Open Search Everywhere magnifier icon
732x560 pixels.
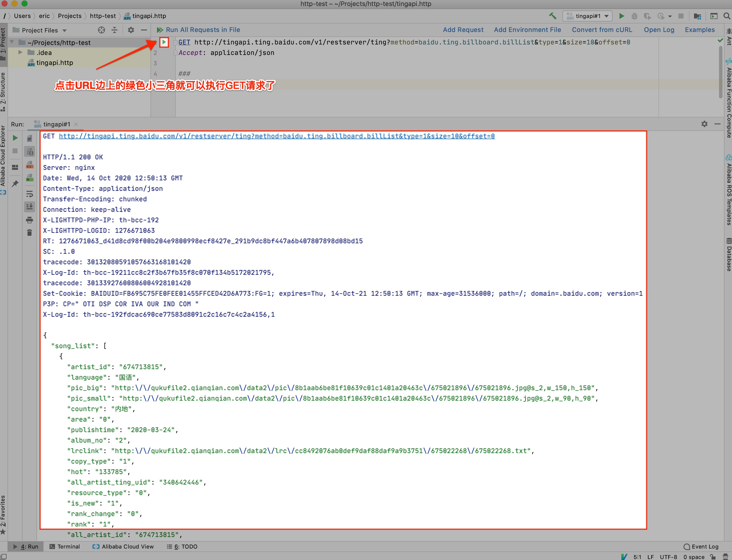(727, 16)
